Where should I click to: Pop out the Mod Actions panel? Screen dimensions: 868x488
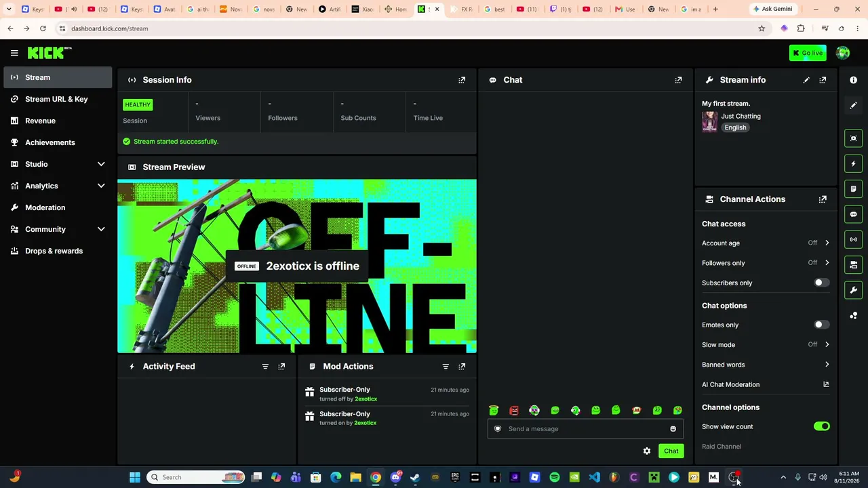pyautogui.click(x=462, y=367)
